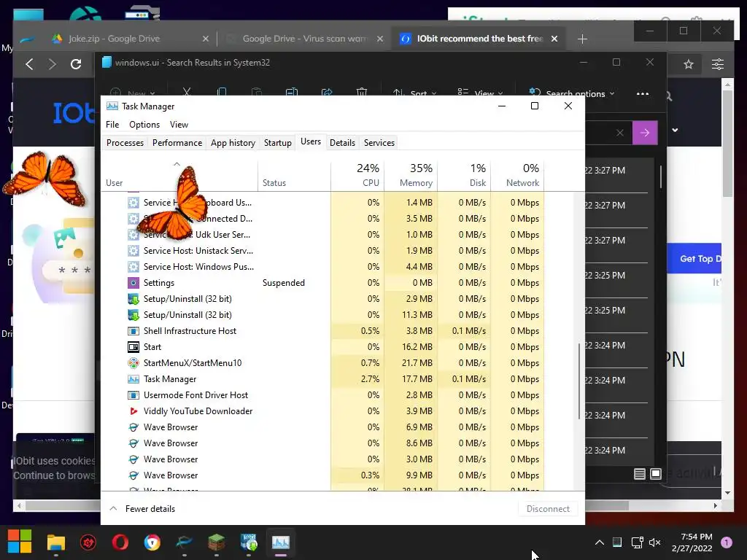The height and width of the screenshot is (560, 747).
Task: Switch to the Processes tab
Action: click(125, 142)
